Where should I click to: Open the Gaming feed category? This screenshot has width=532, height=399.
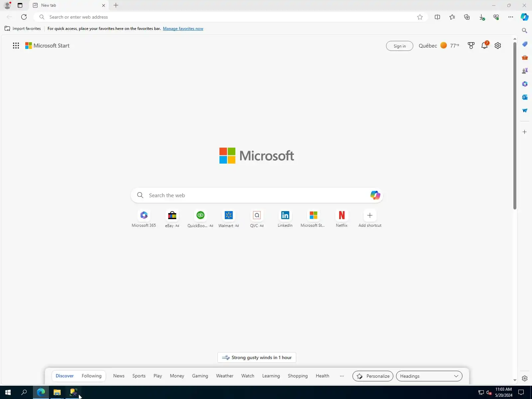[x=200, y=376]
